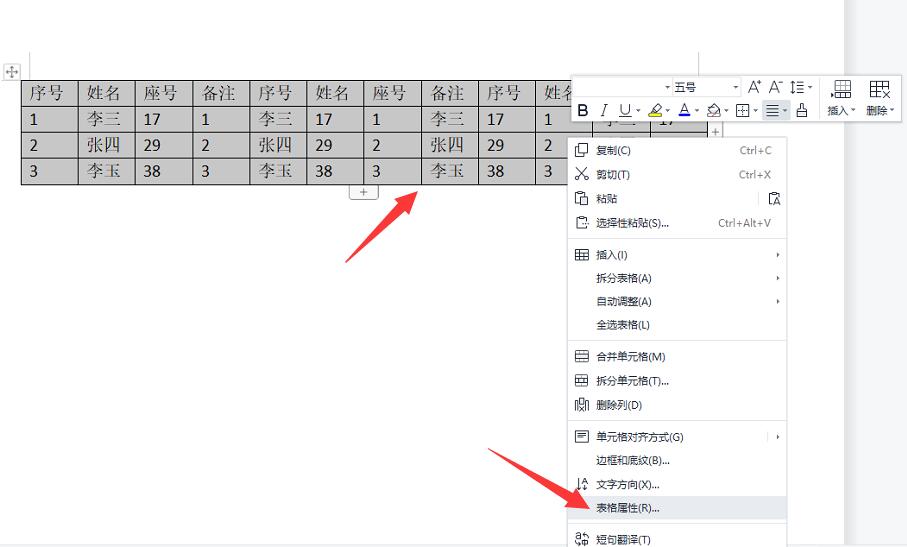
Task: Open the font size dropdown showing 五号
Action: tap(705, 87)
